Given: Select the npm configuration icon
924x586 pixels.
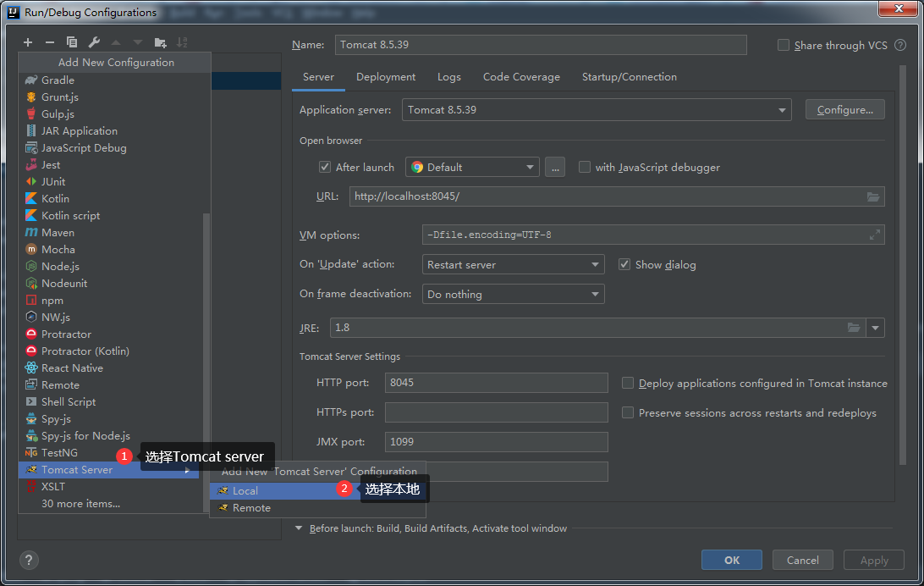Looking at the screenshot, I should point(31,300).
